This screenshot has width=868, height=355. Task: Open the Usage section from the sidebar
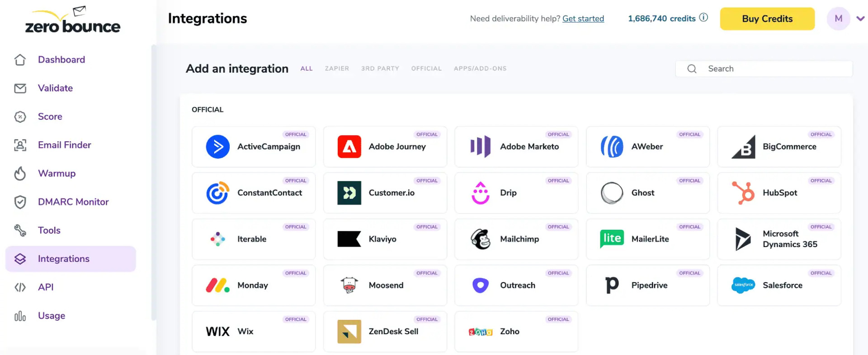click(x=20, y=316)
